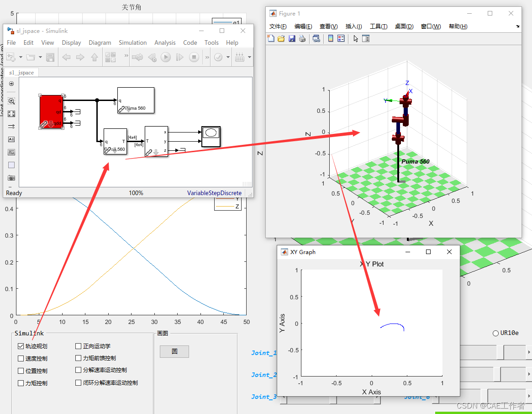532x414 pixels.
Task: Click Link Plot icon in Figure 1
Action: [316, 39]
